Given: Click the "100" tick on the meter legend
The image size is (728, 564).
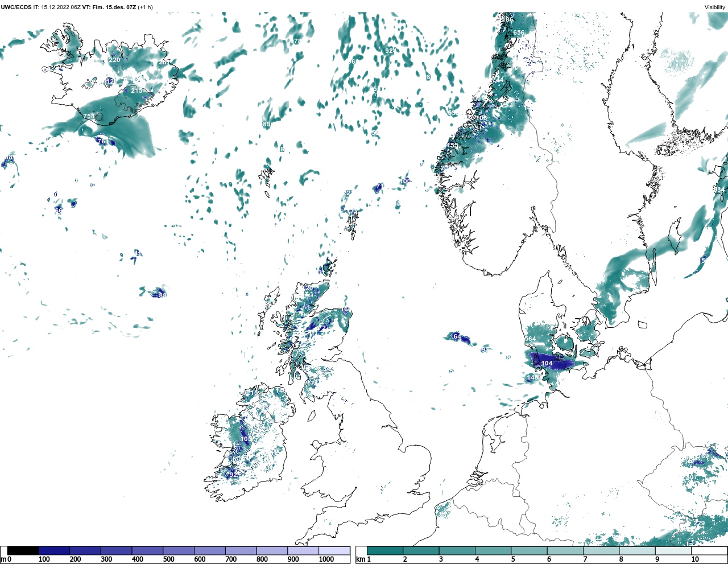Looking at the screenshot, I should (44, 559).
